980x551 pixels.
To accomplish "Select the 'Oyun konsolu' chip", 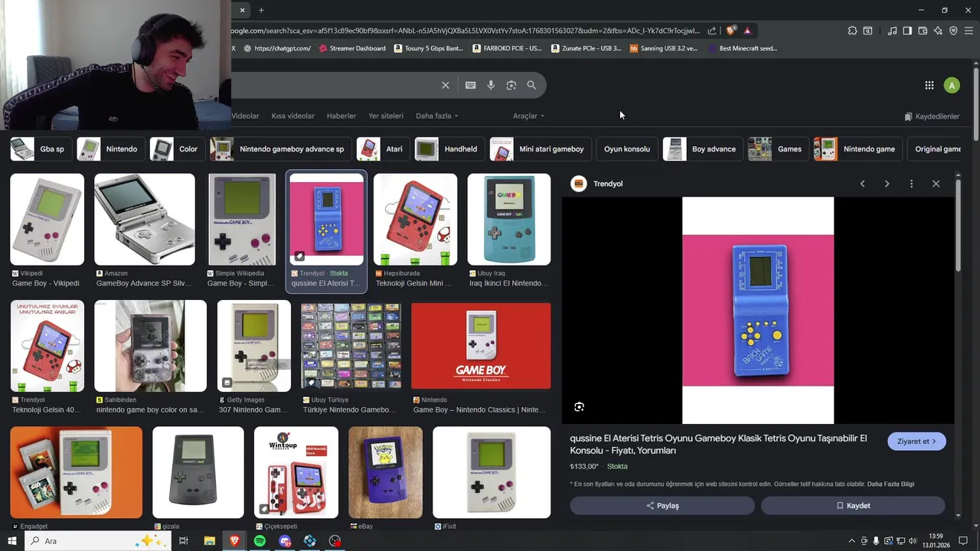I will (627, 149).
